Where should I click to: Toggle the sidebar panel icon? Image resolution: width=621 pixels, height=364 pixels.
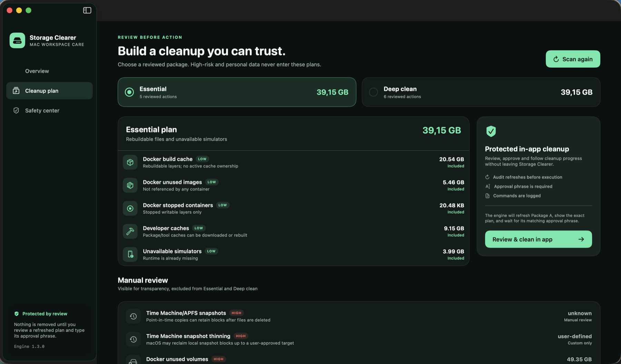coord(87,10)
